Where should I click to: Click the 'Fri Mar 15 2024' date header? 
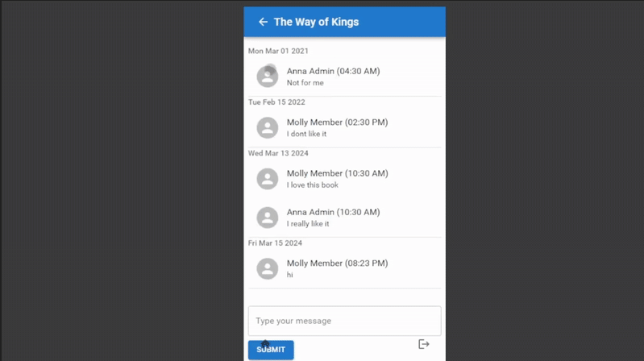275,243
